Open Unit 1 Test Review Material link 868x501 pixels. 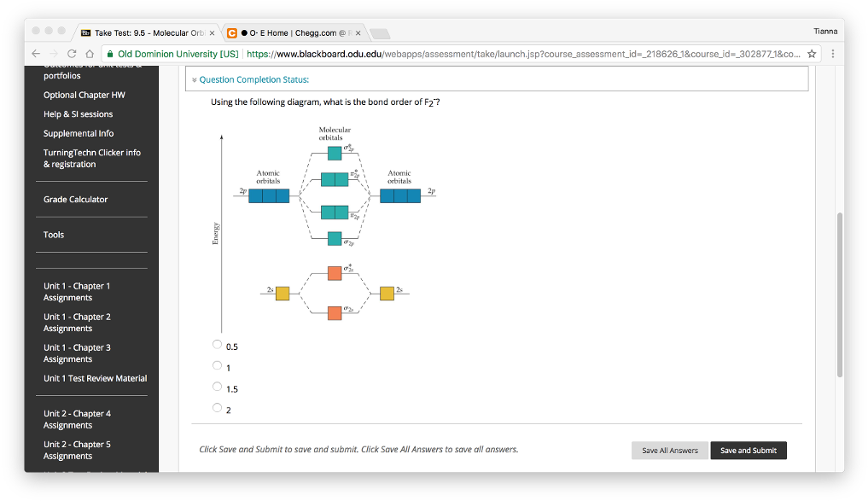click(x=96, y=378)
